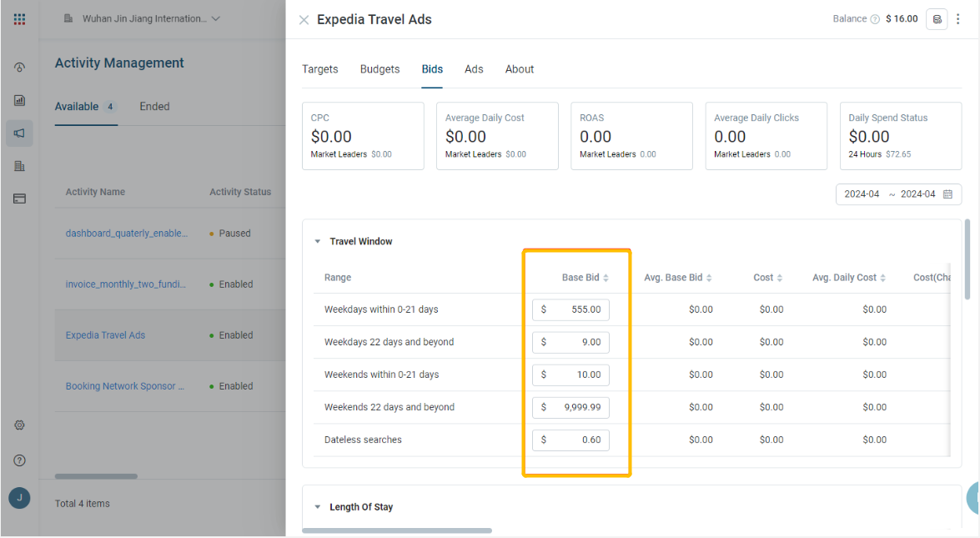
Task: Sort by Cost column arrows
Action: pyautogui.click(x=779, y=278)
